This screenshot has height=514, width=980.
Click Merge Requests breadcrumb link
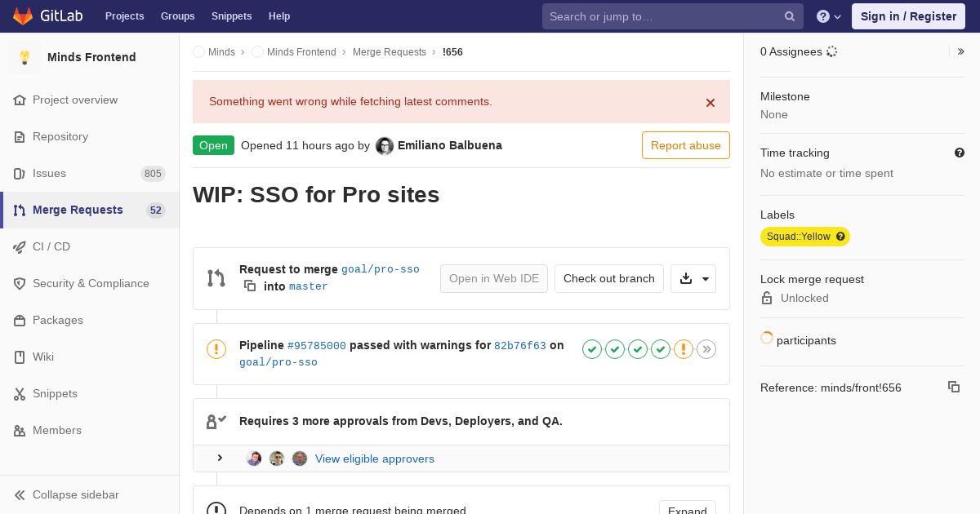(x=390, y=52)
